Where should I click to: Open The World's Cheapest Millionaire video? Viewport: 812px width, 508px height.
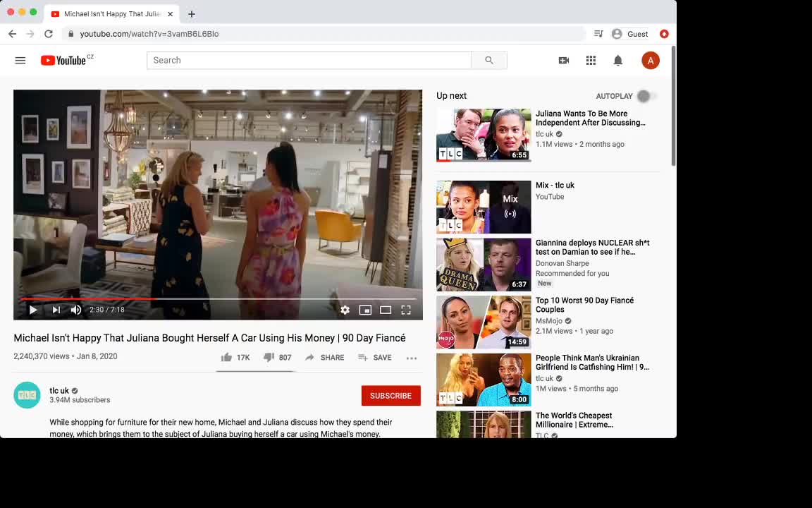[574, 420]
